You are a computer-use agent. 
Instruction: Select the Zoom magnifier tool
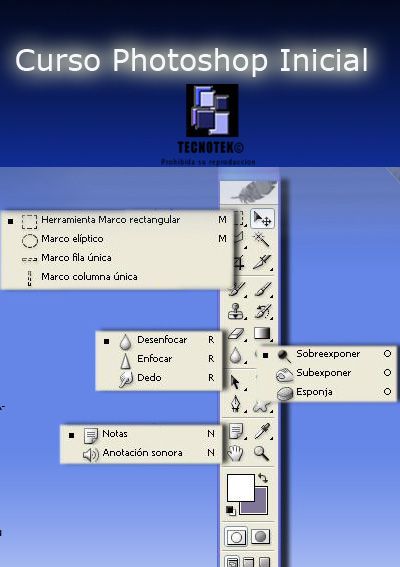[261, 453]
